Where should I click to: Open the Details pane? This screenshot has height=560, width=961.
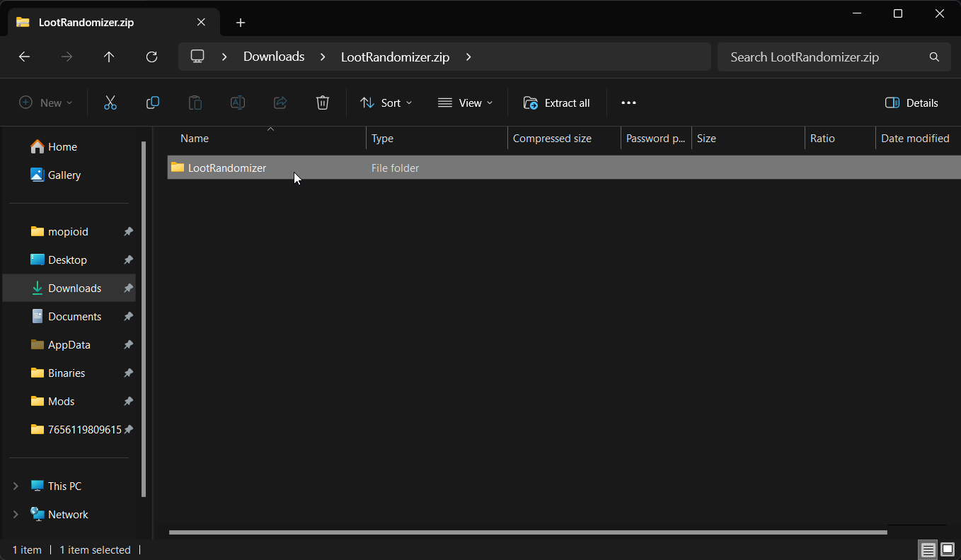tap(911, 103)
